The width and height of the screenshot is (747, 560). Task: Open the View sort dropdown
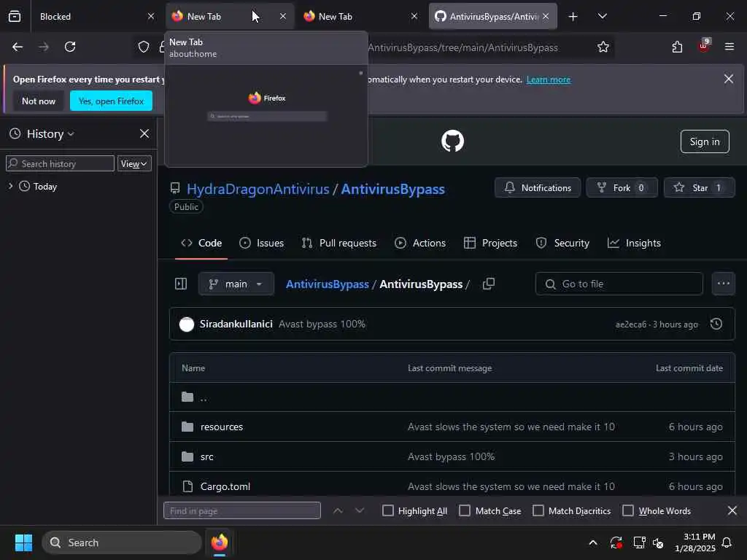pyautogui.click(x=134, y=164)
